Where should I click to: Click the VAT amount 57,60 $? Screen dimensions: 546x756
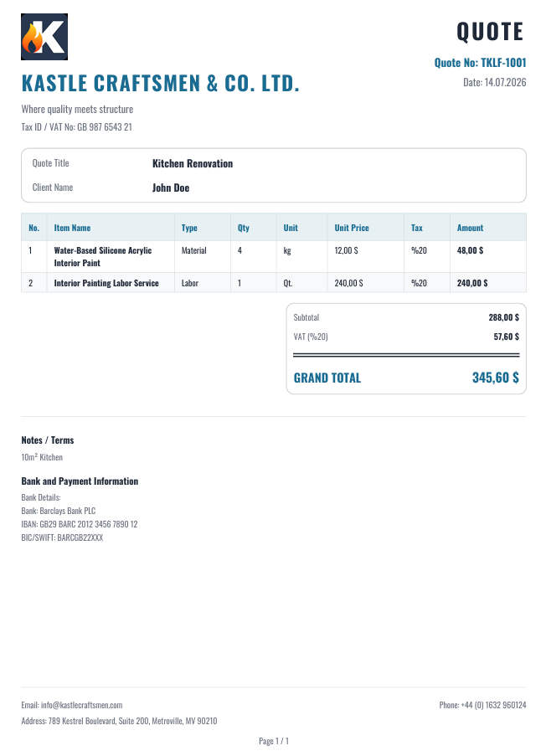click(x=506, y=337)
